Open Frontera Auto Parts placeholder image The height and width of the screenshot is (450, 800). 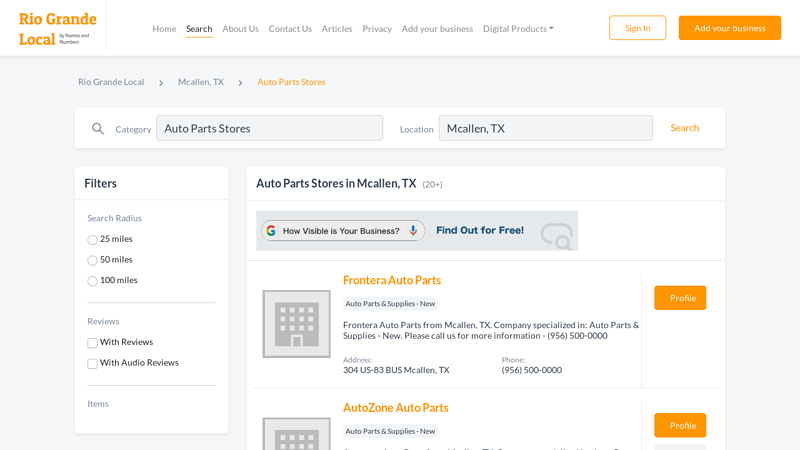pos(296,324)
